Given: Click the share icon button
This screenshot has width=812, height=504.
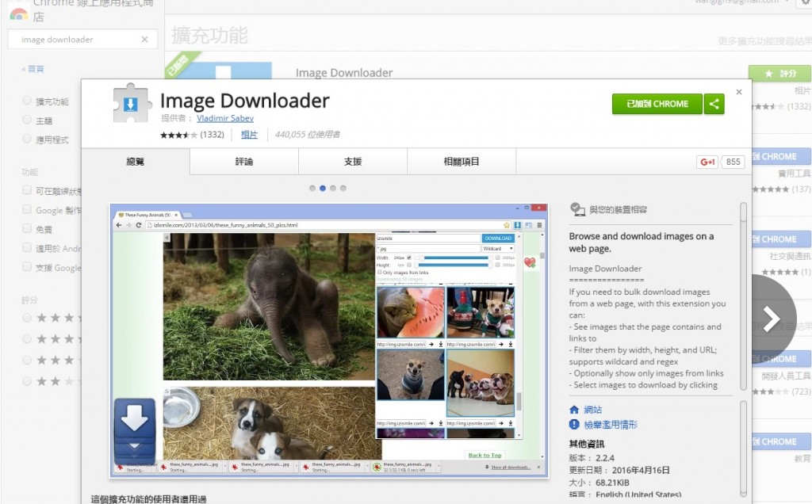Looking at the screenshot, I should [714, 104].
